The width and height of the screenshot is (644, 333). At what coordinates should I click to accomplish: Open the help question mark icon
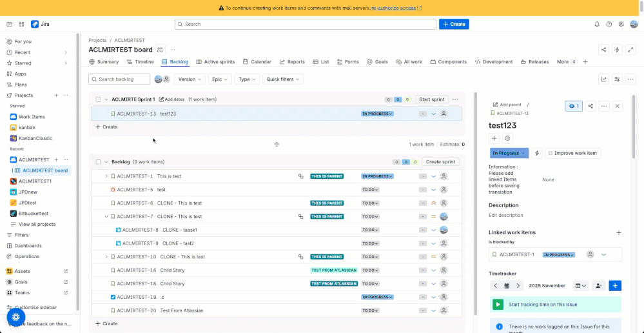pos(609,25)
